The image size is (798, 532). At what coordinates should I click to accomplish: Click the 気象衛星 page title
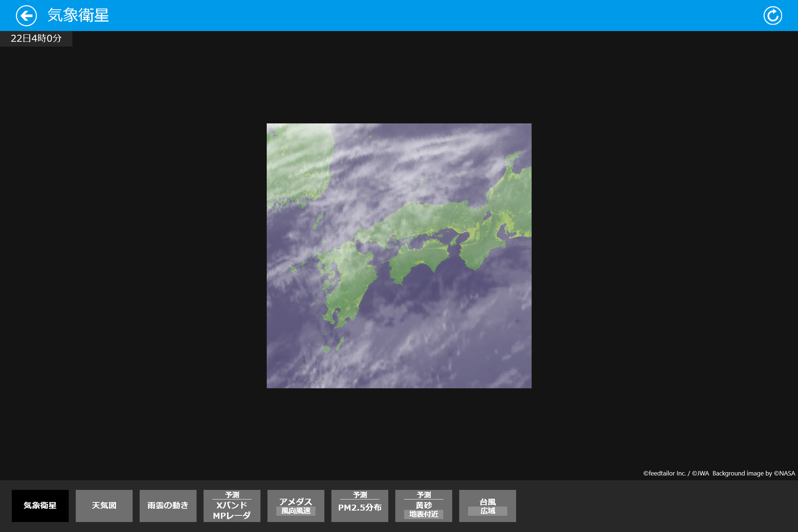(x=78, y=16)
